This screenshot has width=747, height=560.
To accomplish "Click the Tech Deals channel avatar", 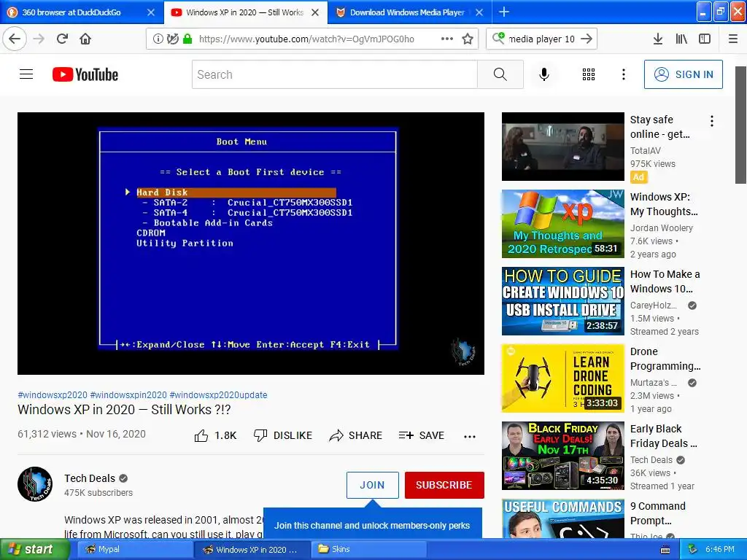I will click(x=35, y=484).
